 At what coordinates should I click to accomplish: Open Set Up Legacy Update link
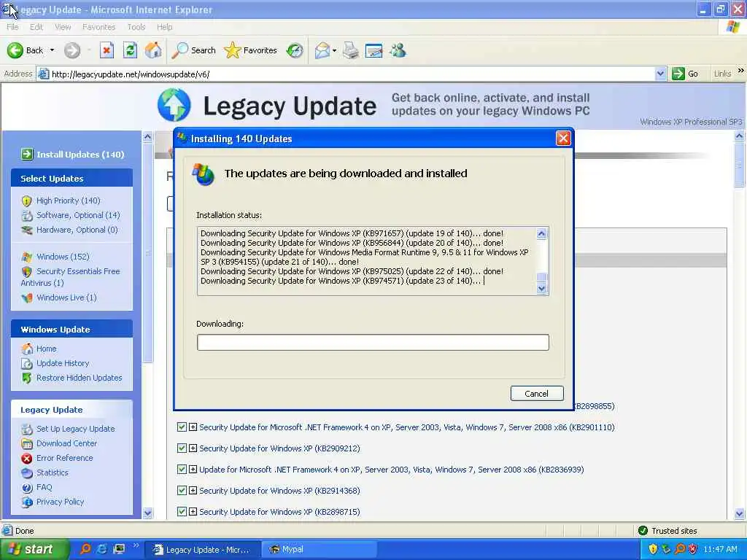[76, 429]
